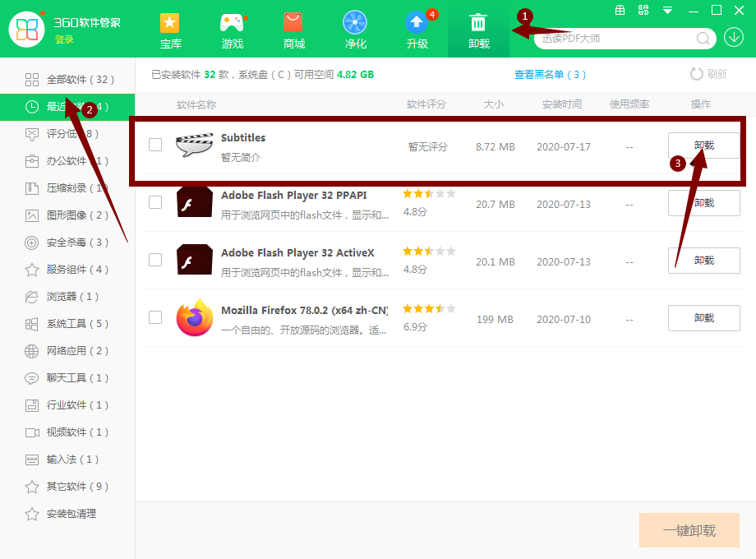
Task: Open the 商城 tab
Action: 293,30
